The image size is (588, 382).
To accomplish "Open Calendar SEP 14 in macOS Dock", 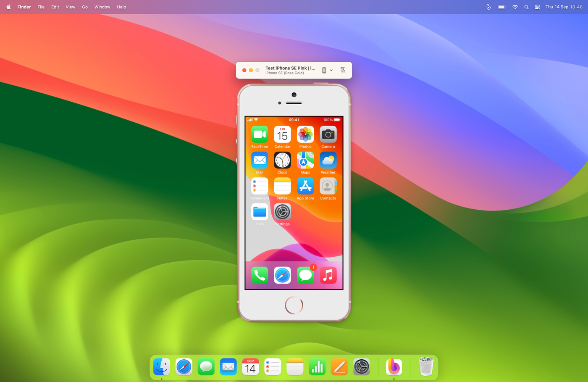I will (250, 367).
